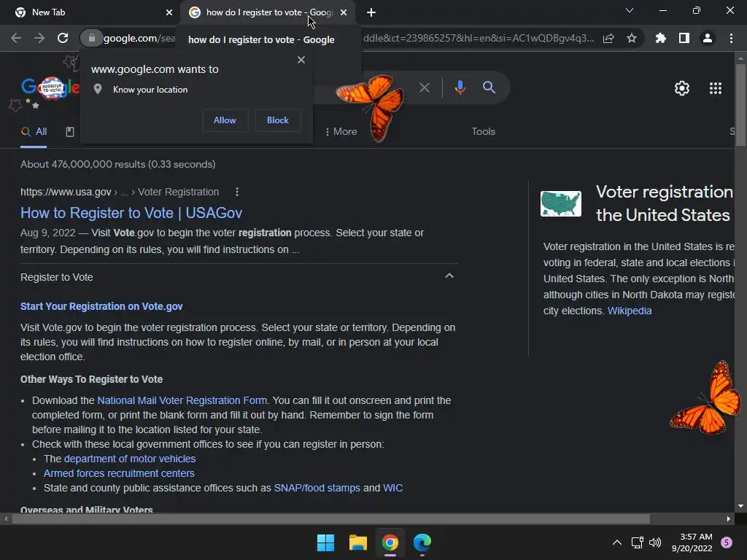This screenshot has height=560, width=747.
Task: Open Start Your Registration on Vote.gov link
Action: click(101, 306)
